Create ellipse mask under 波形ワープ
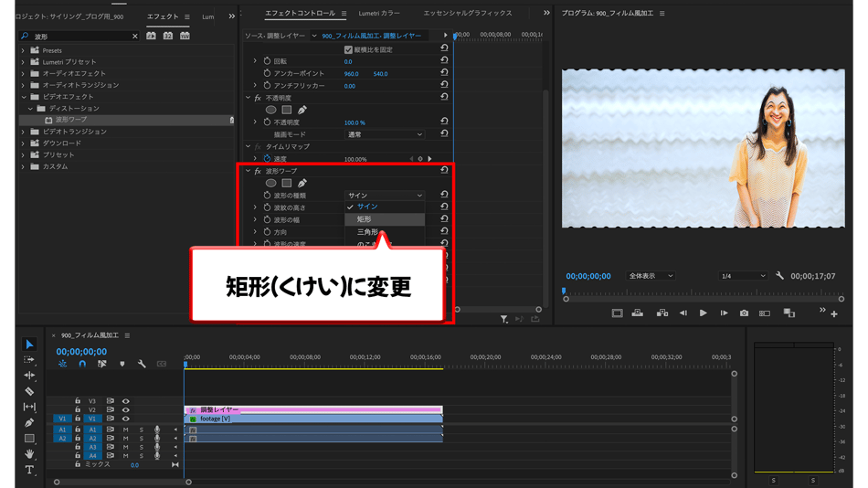This screenshot has height=488, width=868. click(270, 184)
